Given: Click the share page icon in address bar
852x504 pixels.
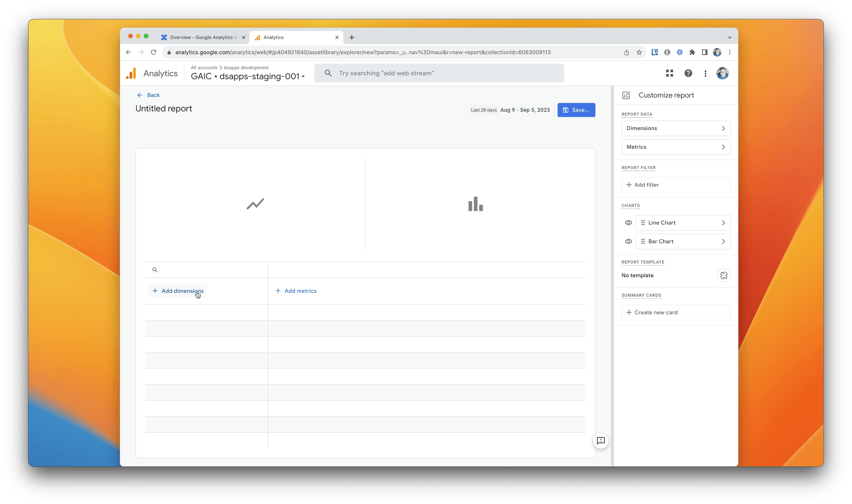Looking at the screenshot, I should pyautogui.click(x=627, y=52).
